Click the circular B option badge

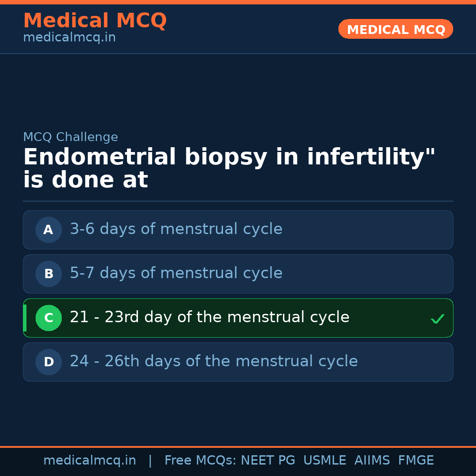pyautogui.click(x=48, y=274)
